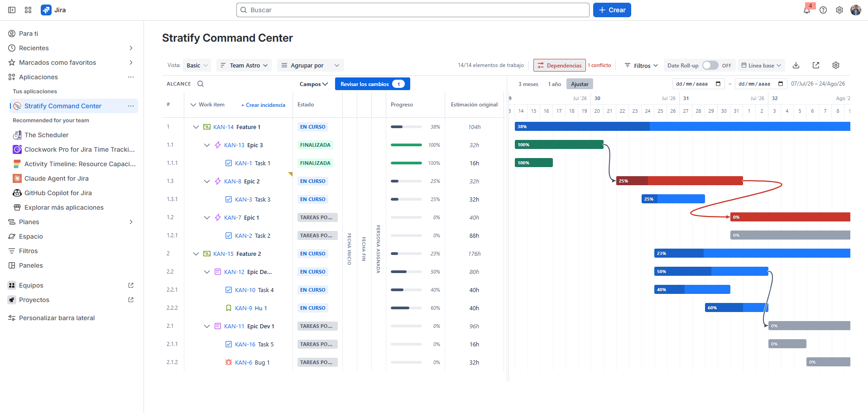Open the app switcher grid icon
The width and height of the screenshot is (868, 413).
[28, 10]
